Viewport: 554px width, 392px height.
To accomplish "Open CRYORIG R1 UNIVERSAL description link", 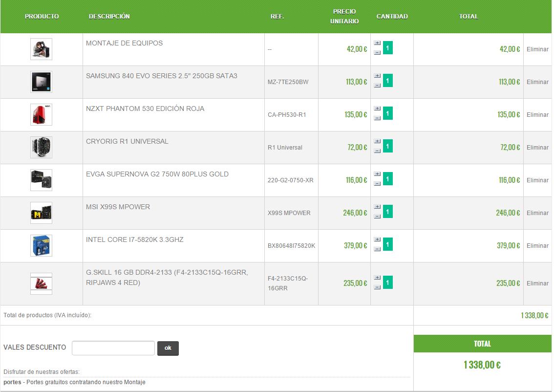I will [x=127, y=141].
